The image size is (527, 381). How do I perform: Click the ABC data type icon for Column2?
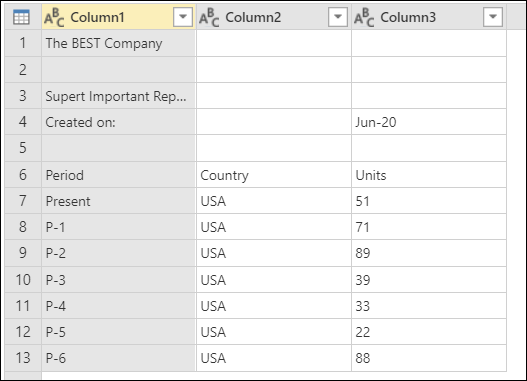209,17
